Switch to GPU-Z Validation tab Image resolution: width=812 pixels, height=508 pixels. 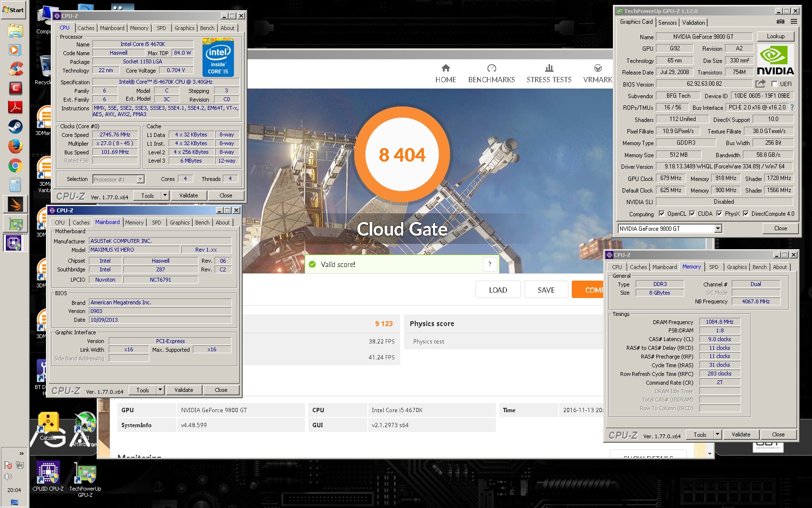(x=694, y=23)
